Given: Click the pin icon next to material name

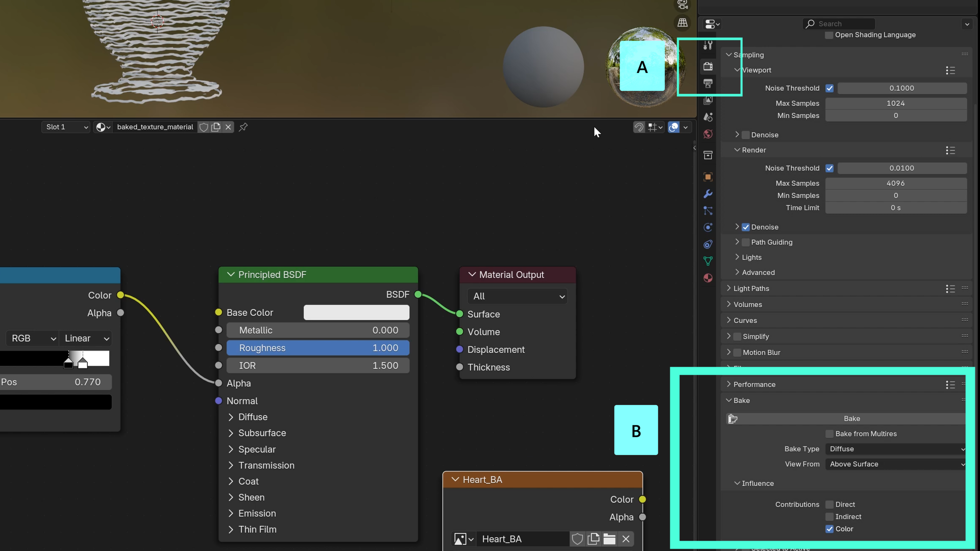Looking at the screenshot, I should point(243,127).
